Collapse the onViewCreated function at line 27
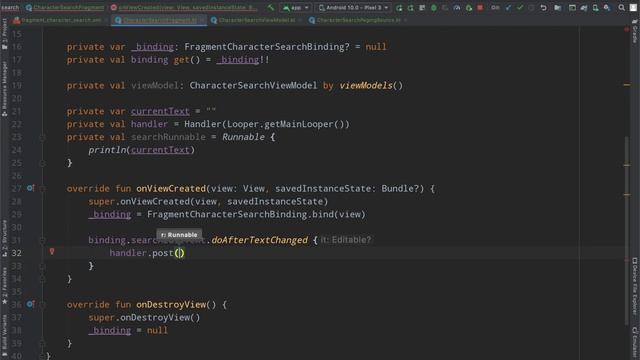 [x=42, y=189]
